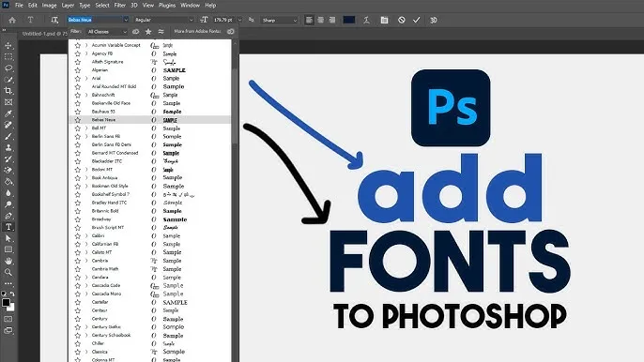Select the Lasso tool
Screen dimensions: 644x362
click(8, 68)
